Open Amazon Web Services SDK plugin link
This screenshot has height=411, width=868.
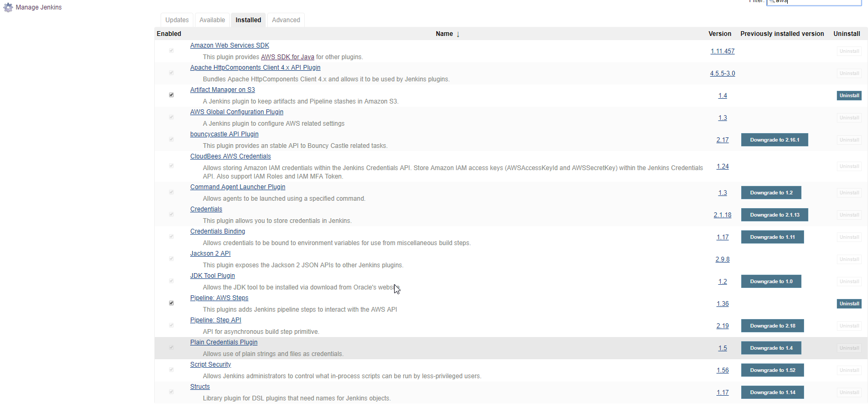[230, 45]
